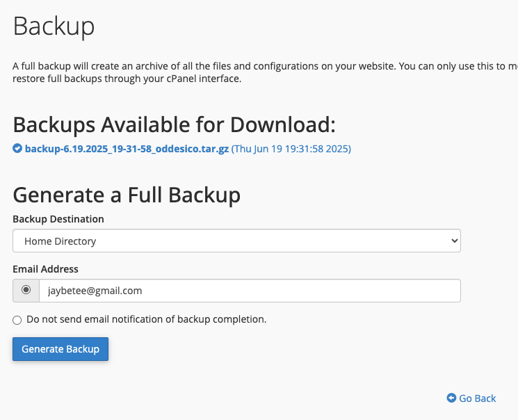Viewport: 518px width, 420px height.
Task: Download backup-6.19.2025_19-31-58_oddesico.tar.gz
Action: [127, 149]
